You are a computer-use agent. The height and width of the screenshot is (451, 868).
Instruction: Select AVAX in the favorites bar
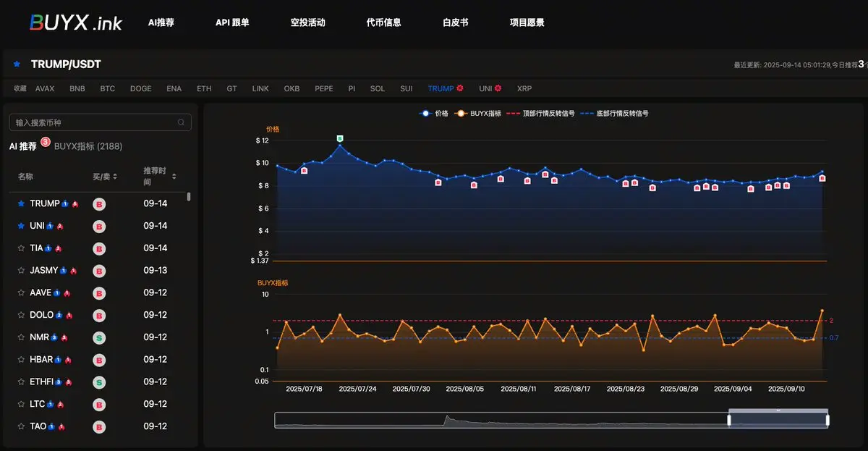45,88
